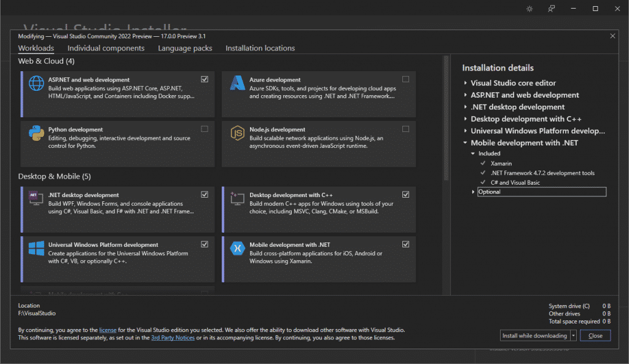Click the workloads list vertical scrollbar
Viewport: 629px width, 364px height.
(446, 118)
